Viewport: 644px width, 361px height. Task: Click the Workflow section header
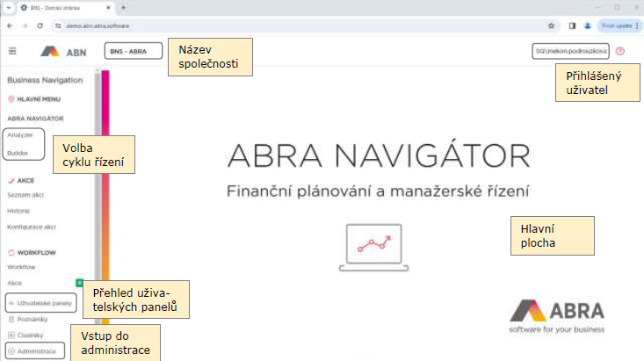tap(36, 253)
